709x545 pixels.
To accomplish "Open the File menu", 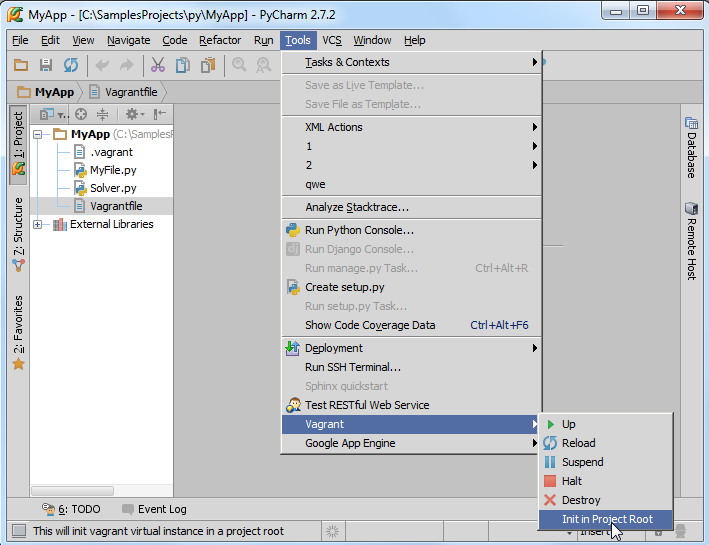I will click(20, 40).
